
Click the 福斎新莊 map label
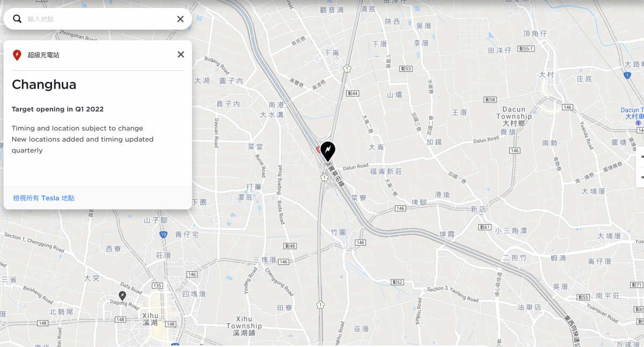coord(386,171)
